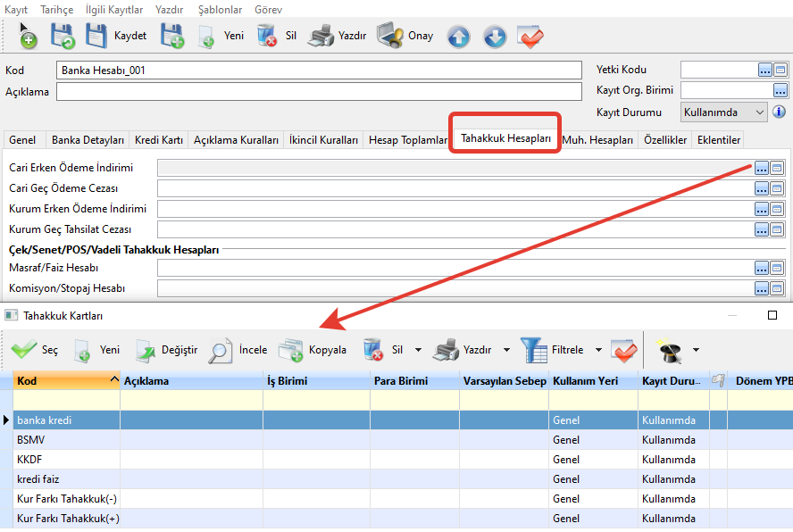
Task: Click ellipsis button for Masraf/Faiz Hesabı
Action: click(762, 268)
